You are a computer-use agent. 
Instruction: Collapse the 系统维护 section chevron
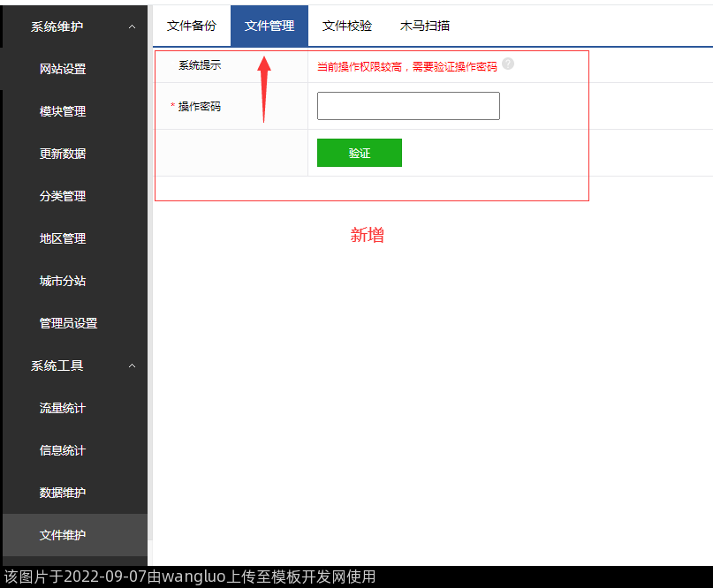tap(132, 26)
